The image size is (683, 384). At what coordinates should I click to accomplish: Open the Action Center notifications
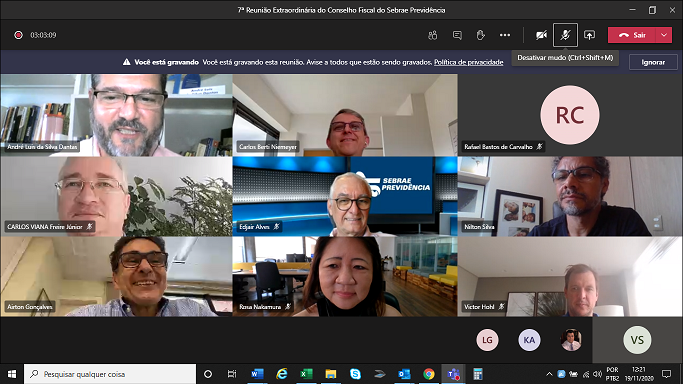(x=666, y=374)
